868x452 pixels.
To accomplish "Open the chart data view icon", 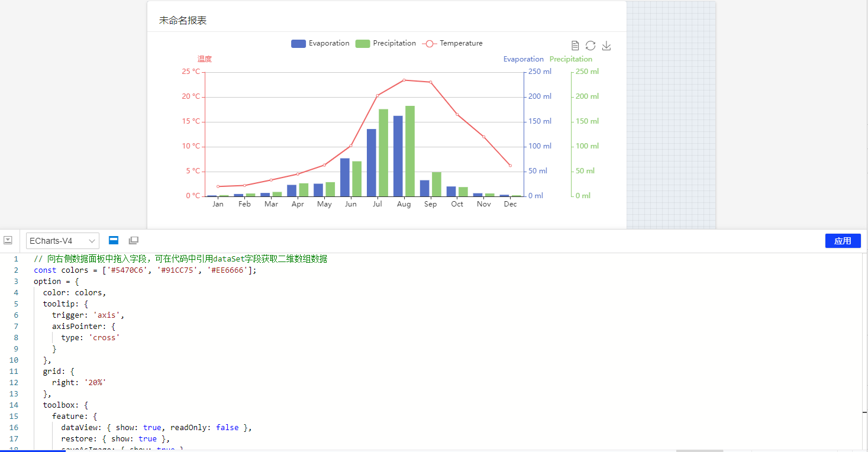I will [575, 46].
